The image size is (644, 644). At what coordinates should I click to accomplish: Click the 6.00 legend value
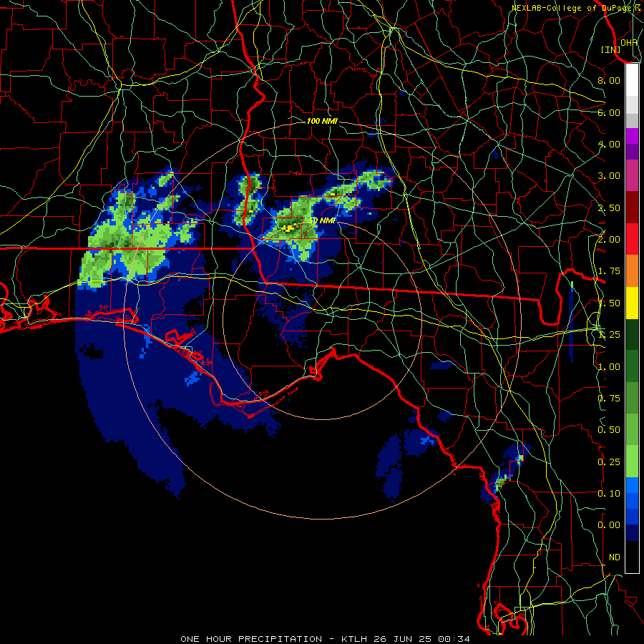[609, 112]
